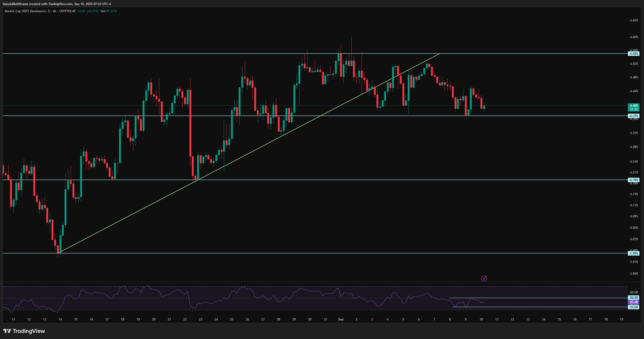Click the 4.19% horizontal line price label
Viewport: 644px width, 339px height.
[634, 180]
